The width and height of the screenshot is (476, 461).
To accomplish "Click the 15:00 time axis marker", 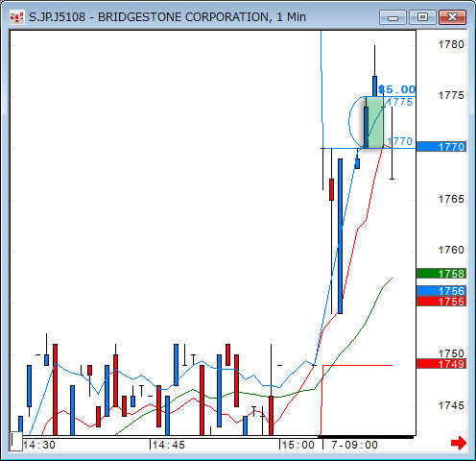I will [297, 445].
